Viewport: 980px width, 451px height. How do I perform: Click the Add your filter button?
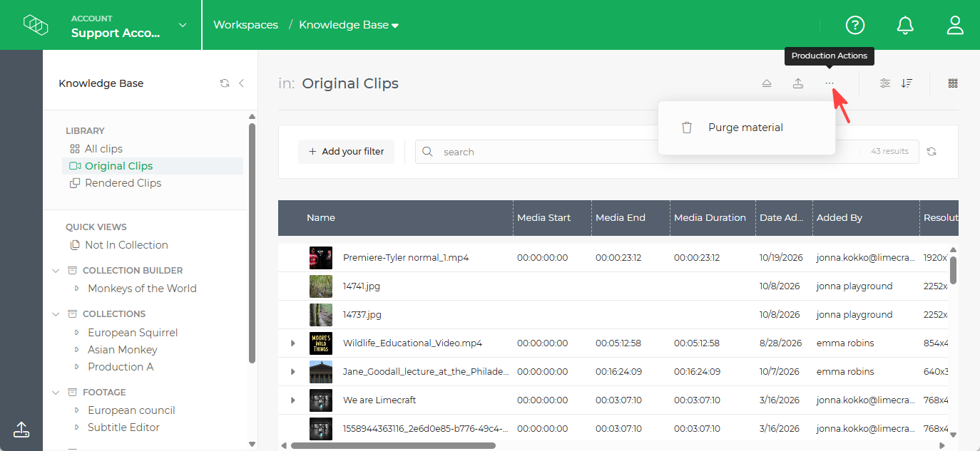pyautogui.click(x=346, y=152)
